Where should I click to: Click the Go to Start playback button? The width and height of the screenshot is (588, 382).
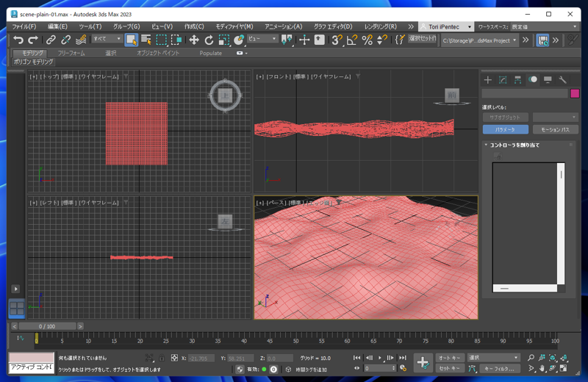[356, 358]
